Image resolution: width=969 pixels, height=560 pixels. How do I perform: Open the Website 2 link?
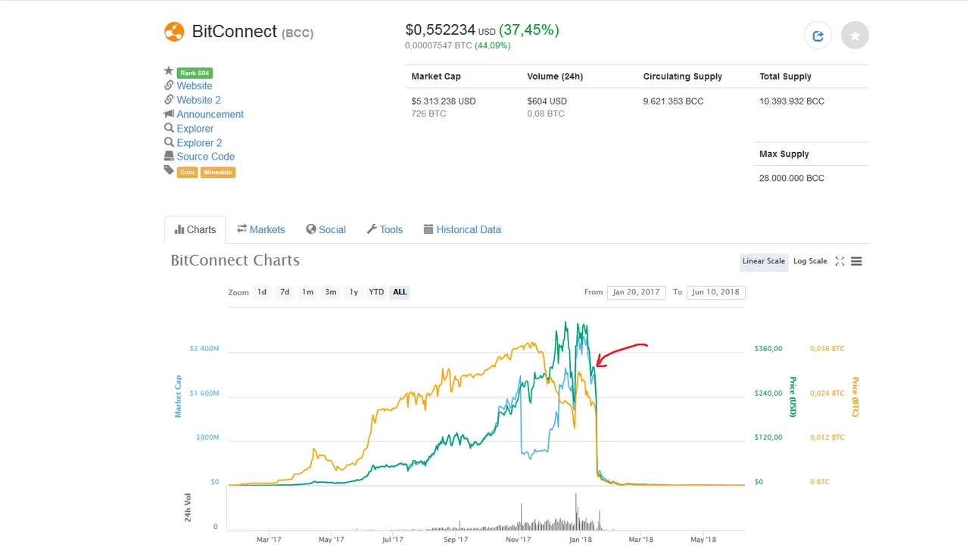pyautogui.click(x=199, y=100)
